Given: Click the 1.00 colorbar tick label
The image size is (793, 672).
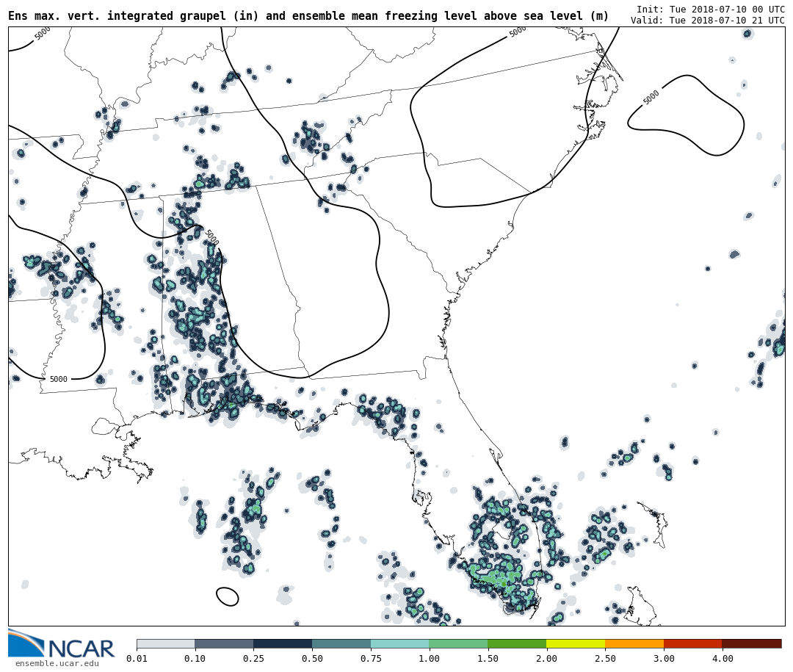Looking at the screenshot, I should click(x=430, y=659).
